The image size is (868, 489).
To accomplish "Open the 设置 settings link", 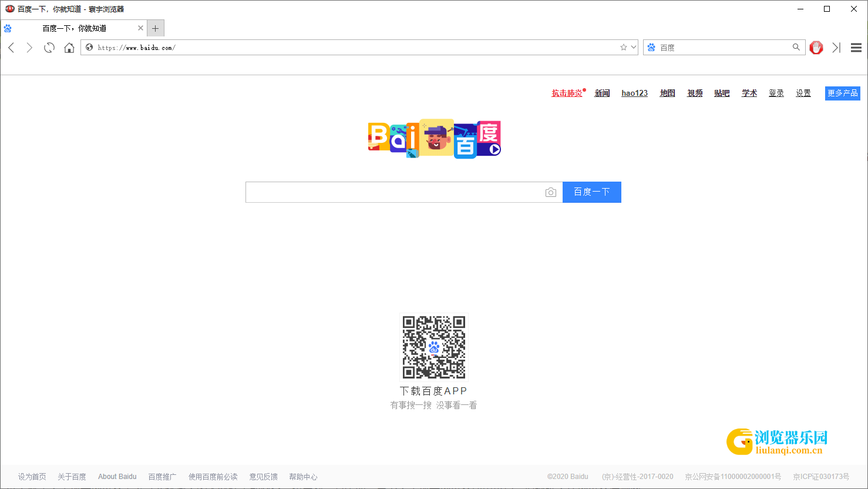I will pos(803,93).
